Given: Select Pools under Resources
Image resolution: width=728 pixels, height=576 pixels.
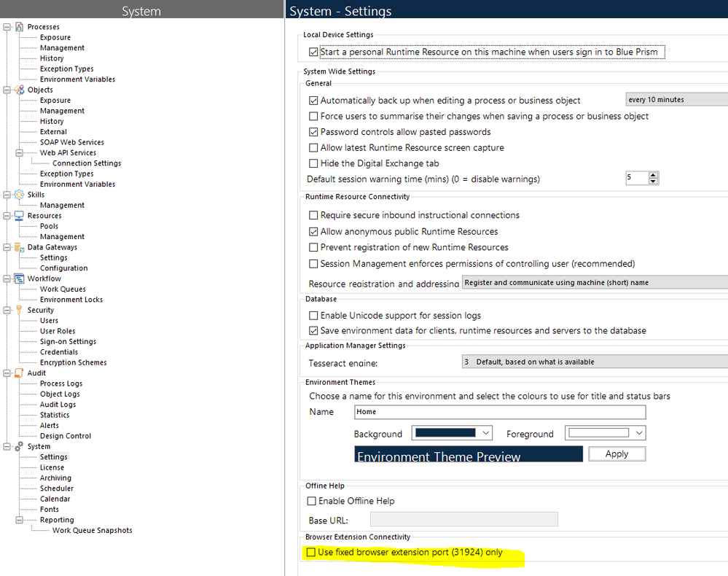Looking at the screenshot, I should 49,226.
